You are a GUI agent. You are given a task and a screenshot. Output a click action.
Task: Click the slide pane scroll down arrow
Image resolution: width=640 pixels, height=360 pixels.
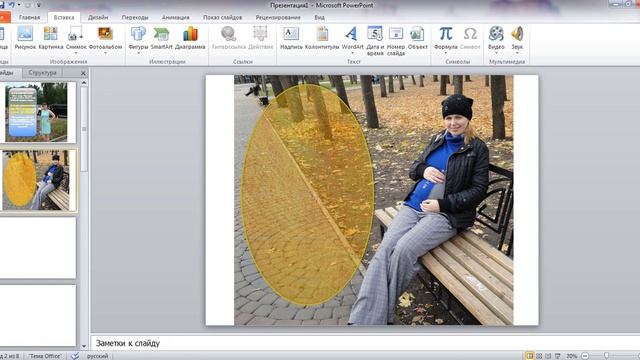pos(84,346)
